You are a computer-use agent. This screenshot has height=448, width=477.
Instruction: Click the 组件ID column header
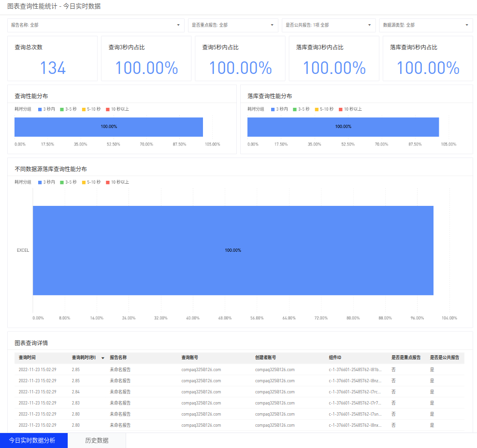(x=335, y=358)
